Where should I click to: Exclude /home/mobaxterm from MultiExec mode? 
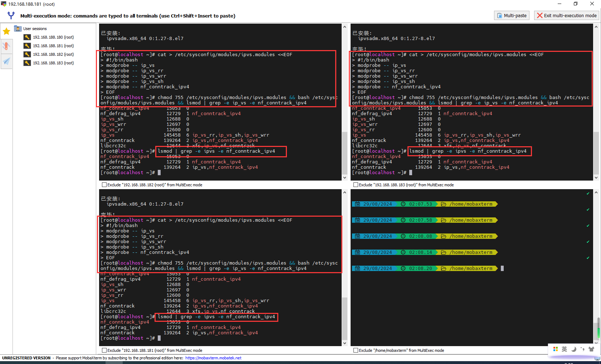click(x=356, y=350)
